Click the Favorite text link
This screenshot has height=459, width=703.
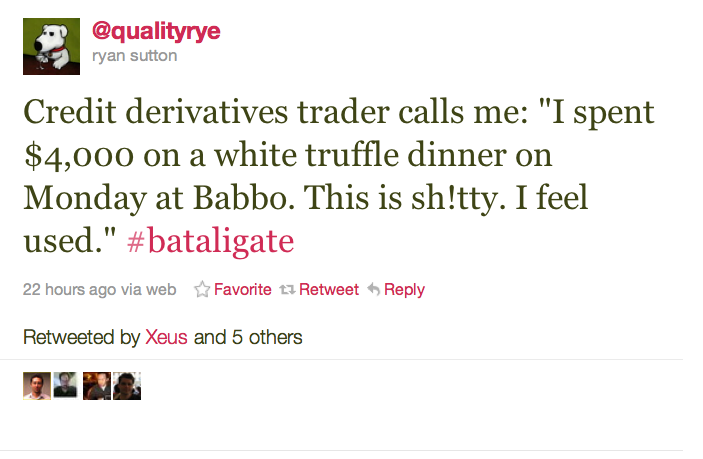pos(243,290)
